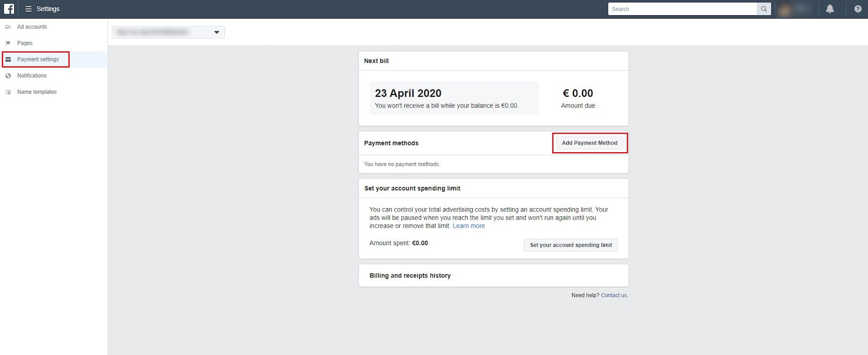Open the notifications bell
This screenshot has width=868, height=355.
point(830,9)
